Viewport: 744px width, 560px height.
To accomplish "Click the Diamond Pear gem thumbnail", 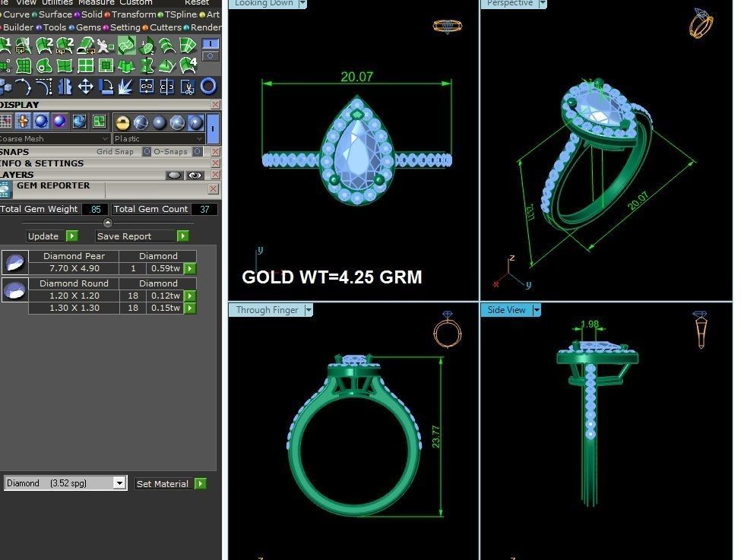I will coord(14,262).
